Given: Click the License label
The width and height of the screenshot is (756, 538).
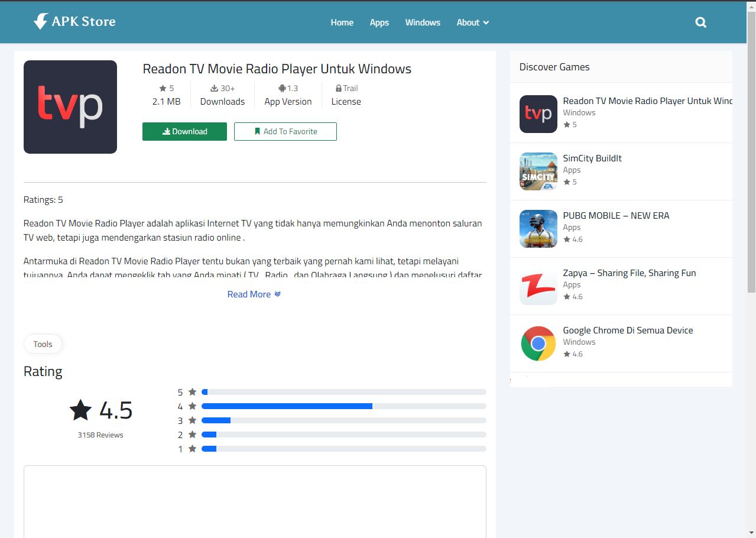Looking at the screenshot, I should (346, 102).
